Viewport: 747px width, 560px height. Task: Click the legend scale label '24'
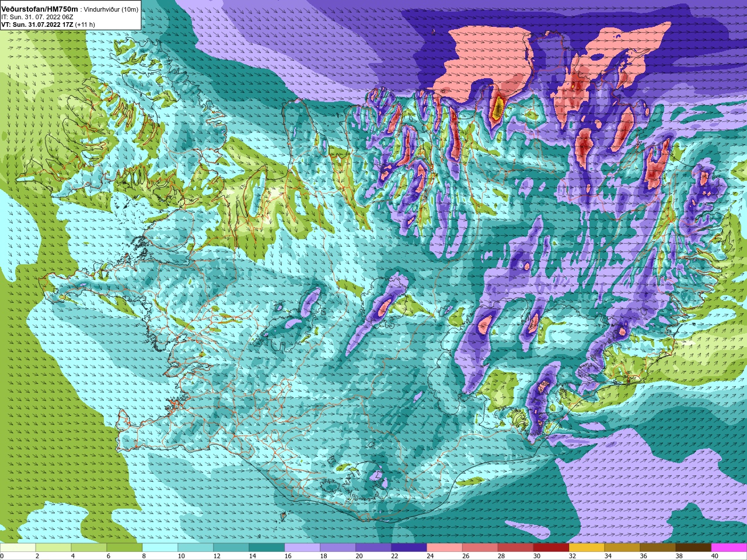tap(430, 556)
